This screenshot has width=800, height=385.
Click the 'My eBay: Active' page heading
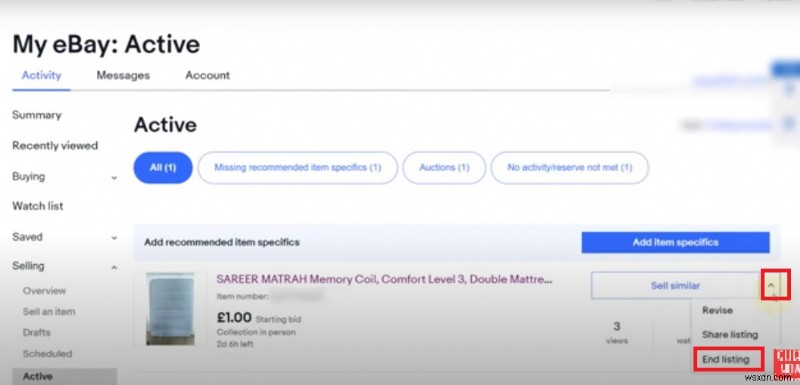pos(106,44)
